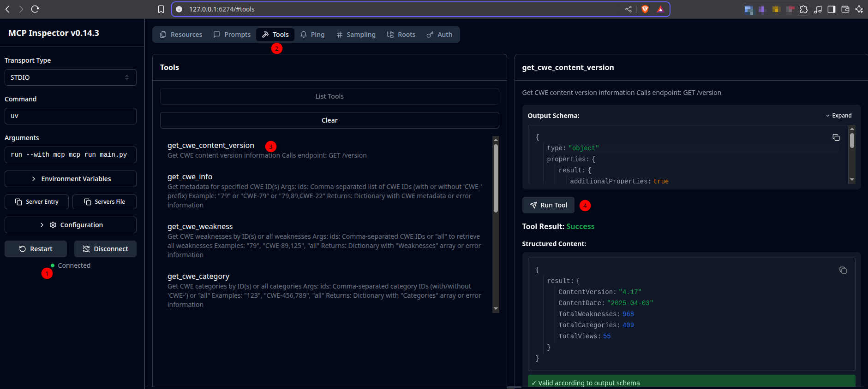868x389 pixels.
Task: Open the Leo AI sparkle icon
Action: point(859,9)
